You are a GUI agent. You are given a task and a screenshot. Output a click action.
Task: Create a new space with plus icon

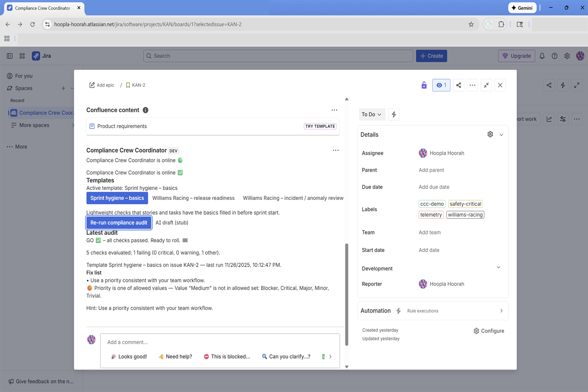64,88
